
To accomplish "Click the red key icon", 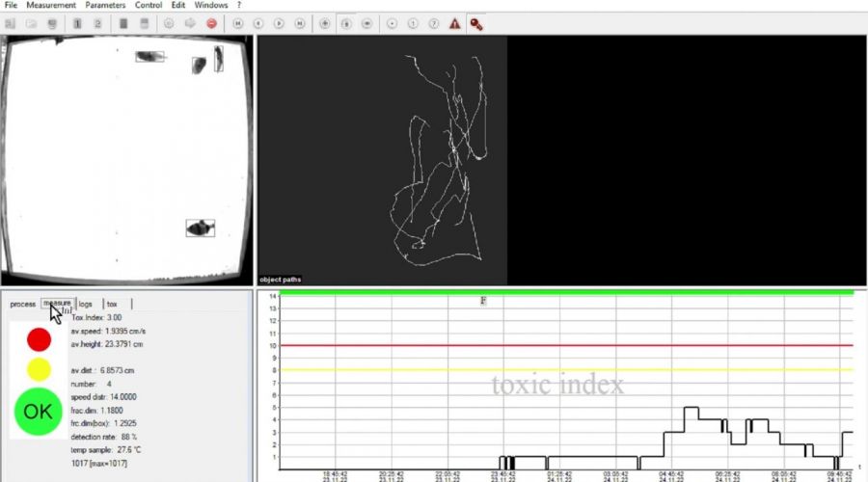I will pos(476,24).
